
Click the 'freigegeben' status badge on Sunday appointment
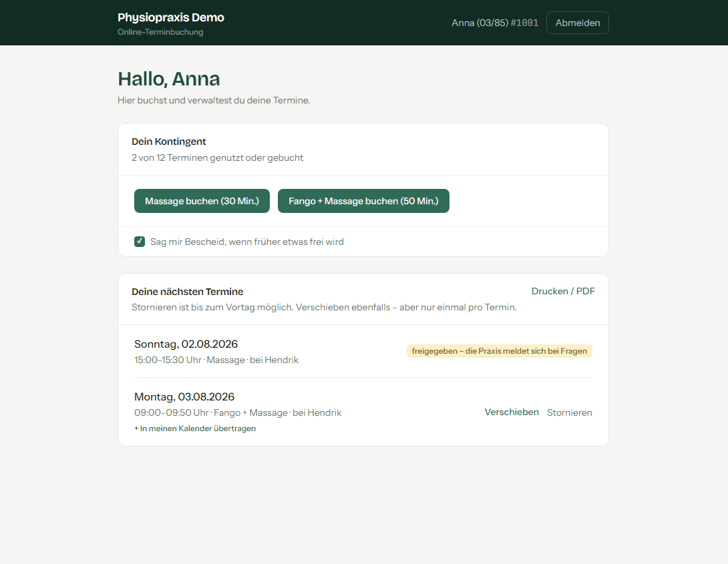(x=499, y=351)
